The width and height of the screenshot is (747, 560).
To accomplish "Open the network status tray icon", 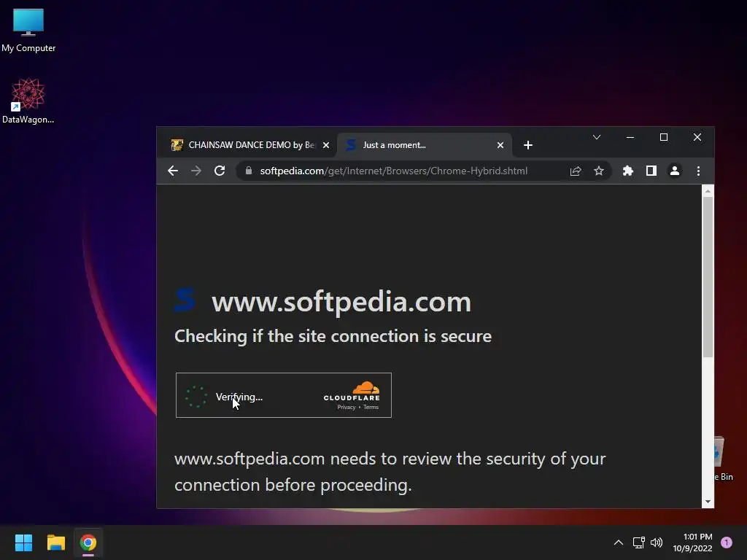I will 638,542.
